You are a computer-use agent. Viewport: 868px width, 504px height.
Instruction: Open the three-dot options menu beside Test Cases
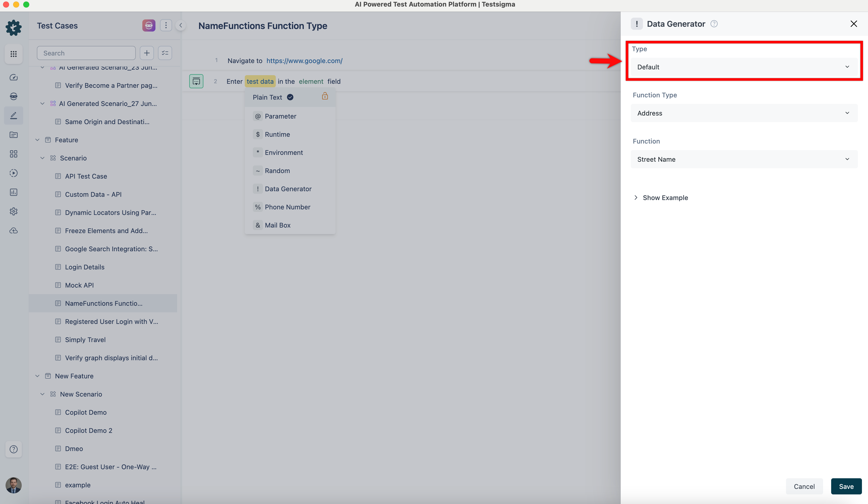(x=166, y=25)
